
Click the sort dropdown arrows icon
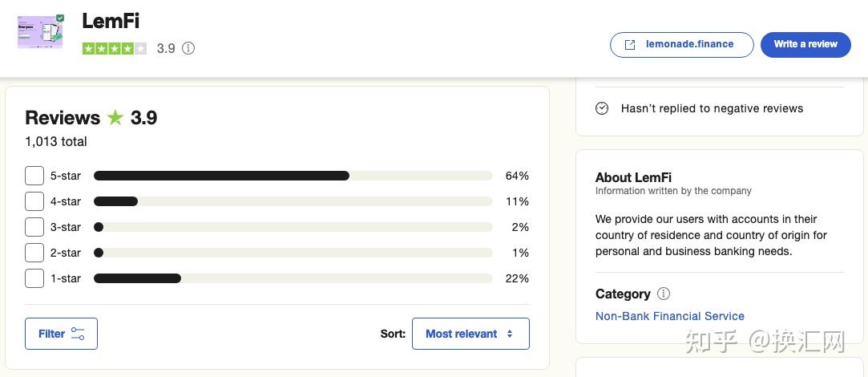(x=510, y=334)
